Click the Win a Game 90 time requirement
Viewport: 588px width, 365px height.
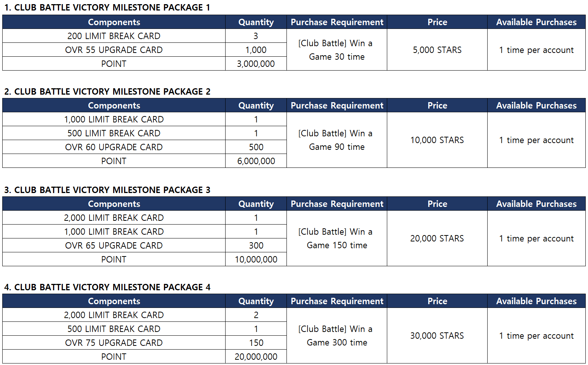336,140
